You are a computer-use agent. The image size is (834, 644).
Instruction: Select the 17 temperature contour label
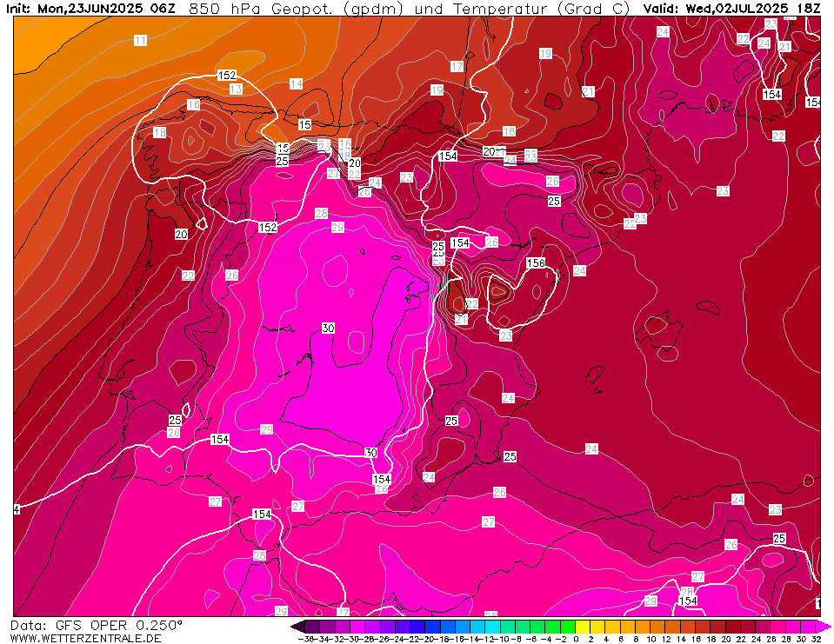click(457, 66)
